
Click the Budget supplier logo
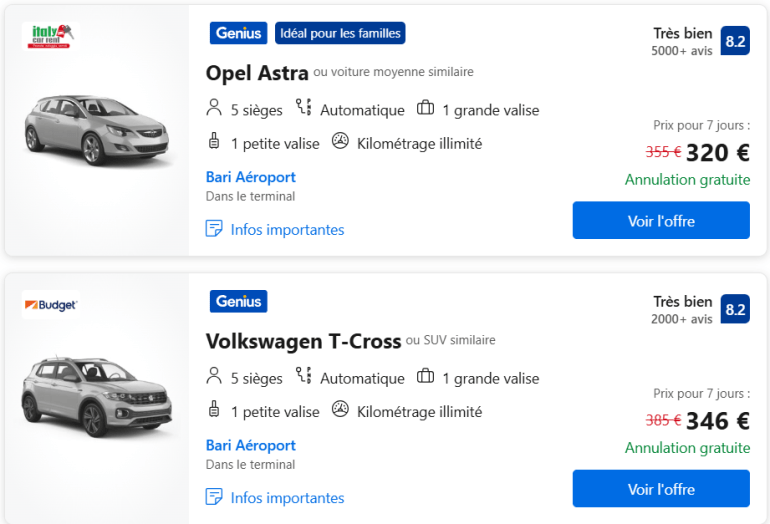coord(51,305)
